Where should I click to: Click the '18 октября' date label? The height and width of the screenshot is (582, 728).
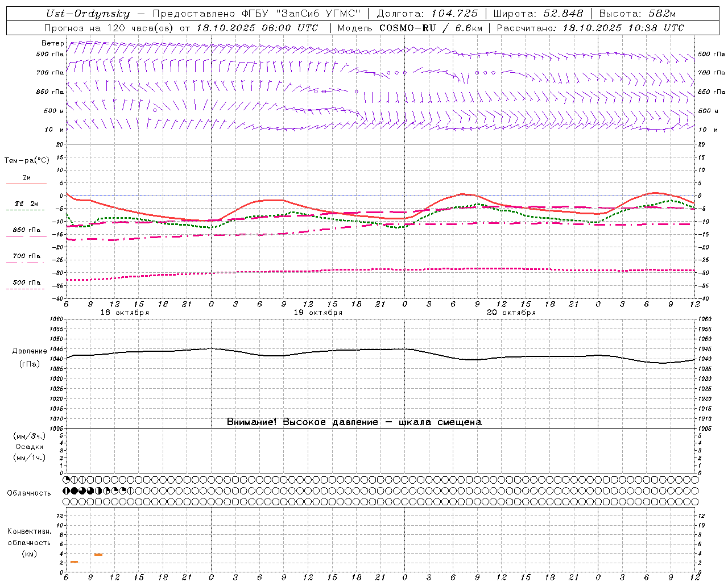125,313
